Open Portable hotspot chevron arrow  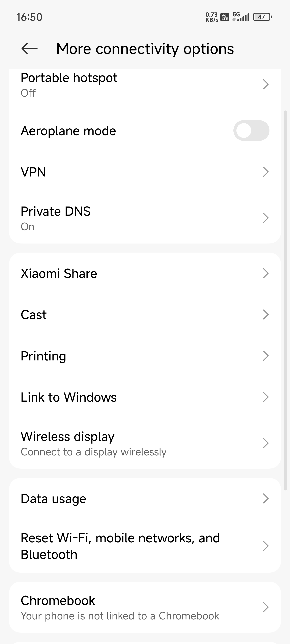(266, 84)
